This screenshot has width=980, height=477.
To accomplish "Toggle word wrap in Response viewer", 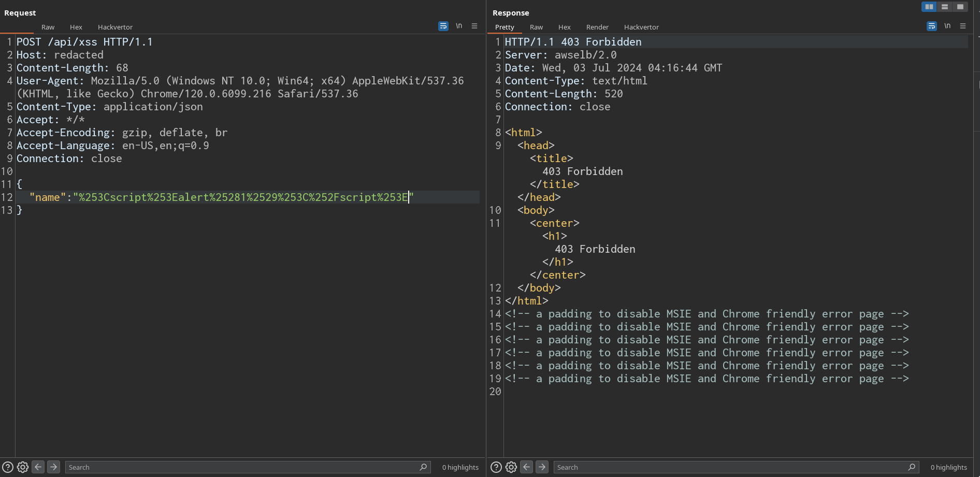I will (x=932, y=26).
